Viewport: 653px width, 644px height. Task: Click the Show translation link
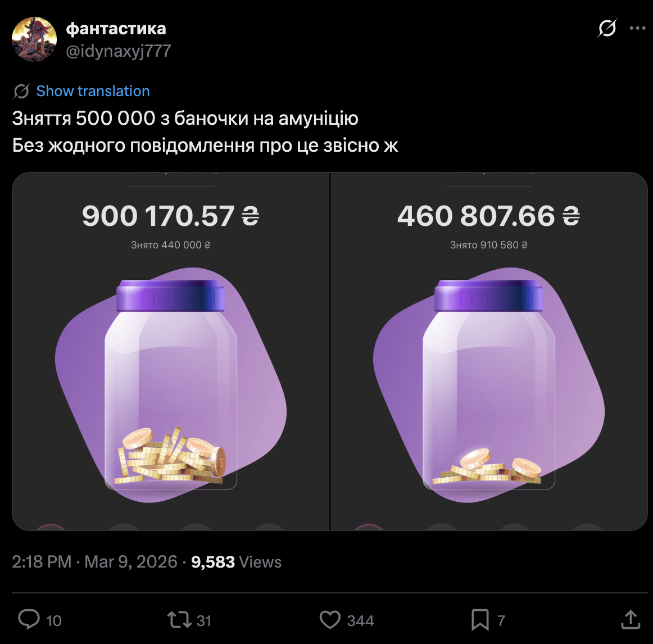[93, 91]
